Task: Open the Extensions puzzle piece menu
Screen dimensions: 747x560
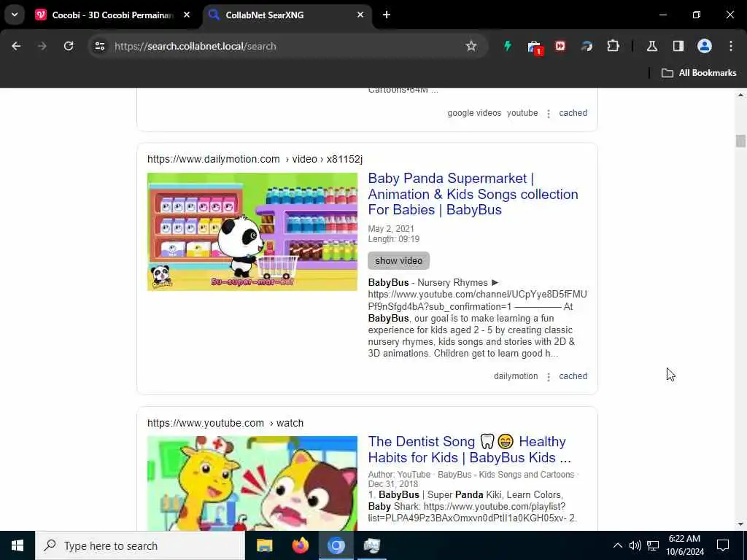Action: 613,46
